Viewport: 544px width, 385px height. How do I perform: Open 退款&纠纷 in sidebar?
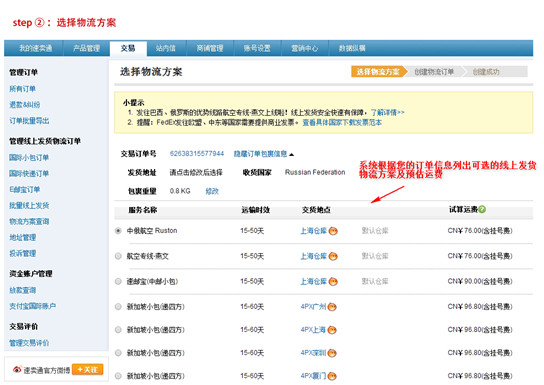tap(25, 104)
